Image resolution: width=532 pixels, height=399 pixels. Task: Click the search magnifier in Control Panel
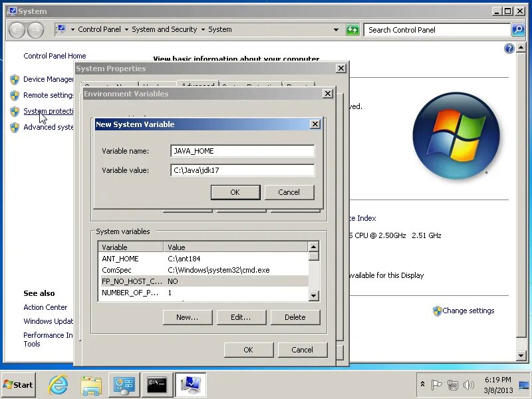[x=518, y=30]
